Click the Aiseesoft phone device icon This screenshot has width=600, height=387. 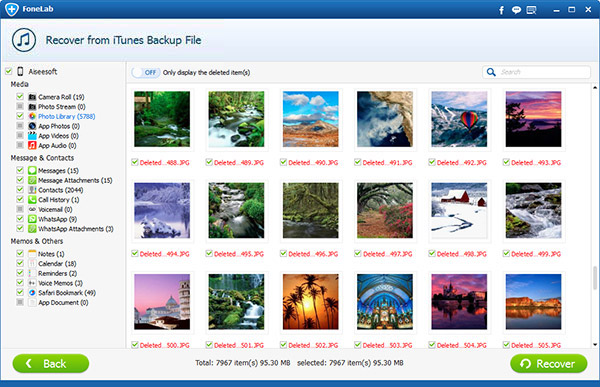21,71
